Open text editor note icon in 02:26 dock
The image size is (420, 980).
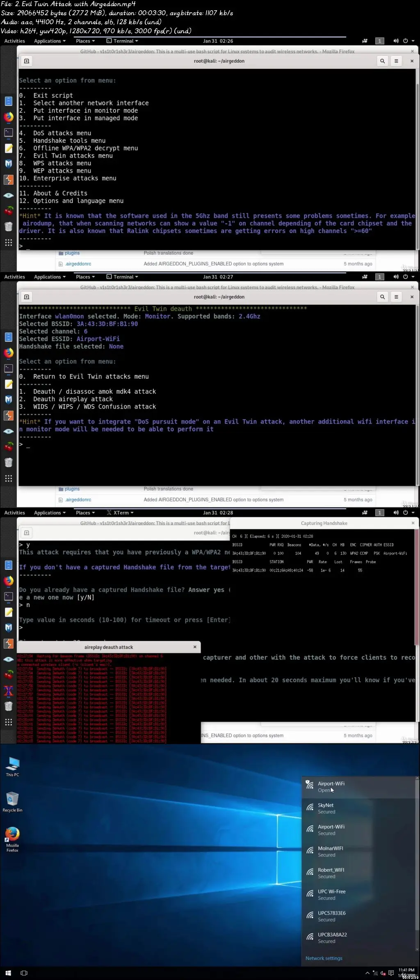9,148
